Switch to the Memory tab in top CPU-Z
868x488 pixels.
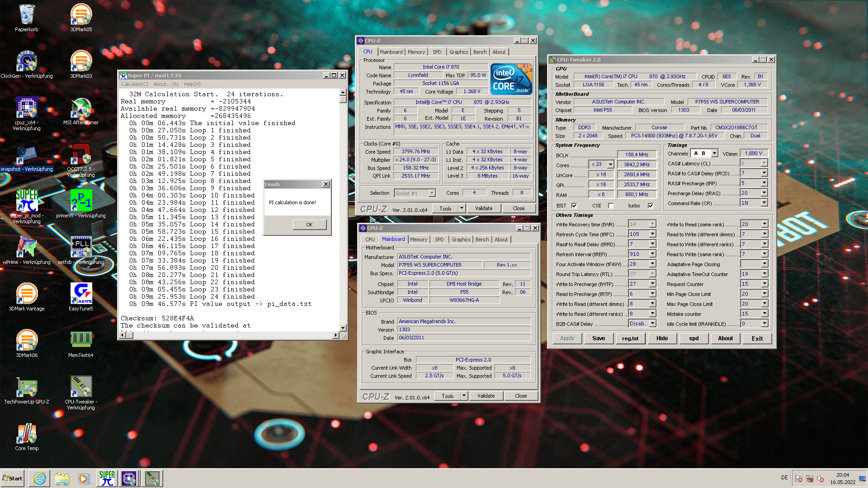416,52
